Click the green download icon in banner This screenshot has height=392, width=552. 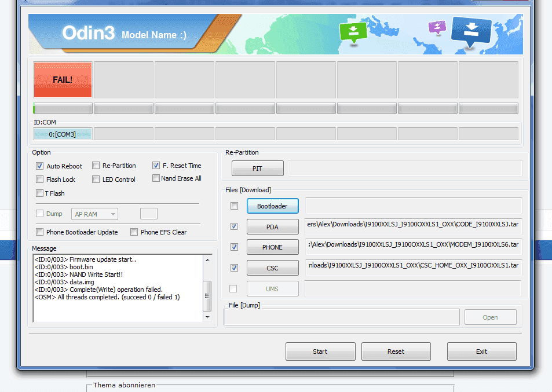click(x=353, y=32)
